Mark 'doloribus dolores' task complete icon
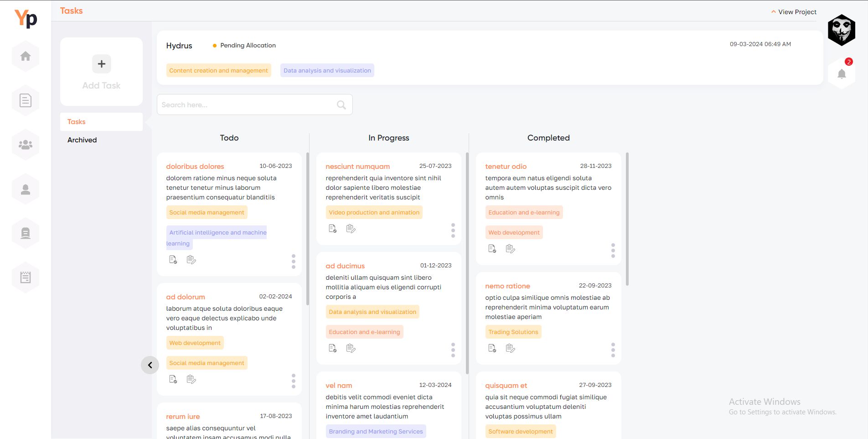868x439 pixels. click(x=173, y=260)
